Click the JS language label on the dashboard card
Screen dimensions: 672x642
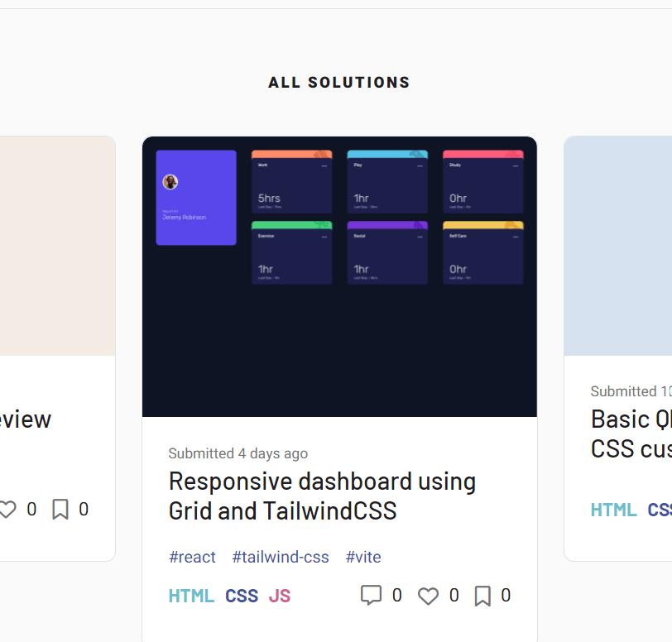280,595
